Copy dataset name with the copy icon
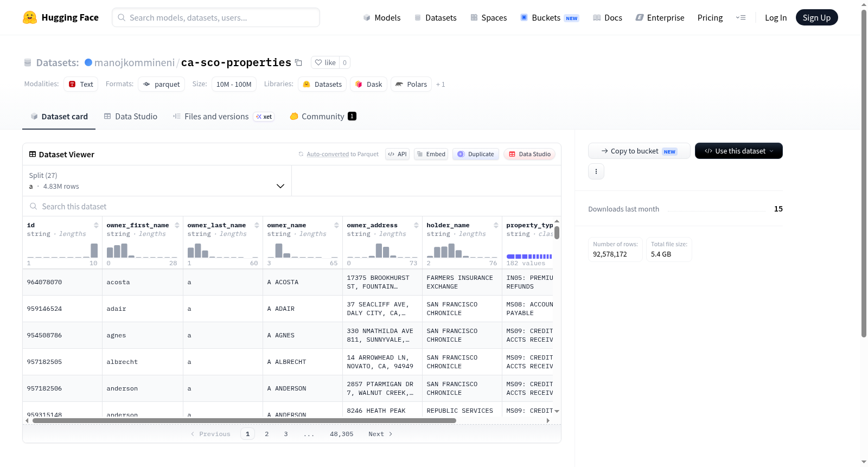 (298, 62)
